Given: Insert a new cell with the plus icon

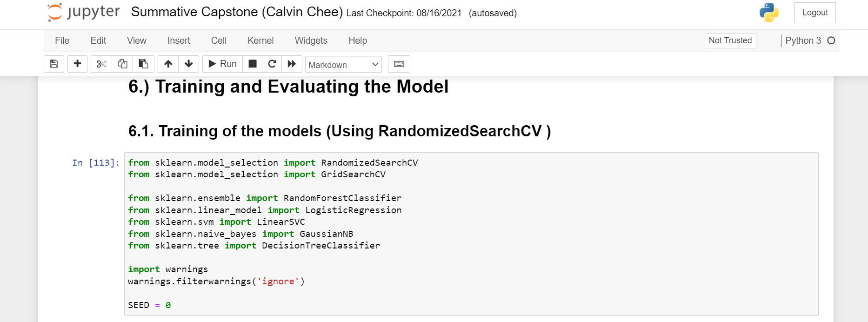Looking at the screenshot, I should 77,64.
